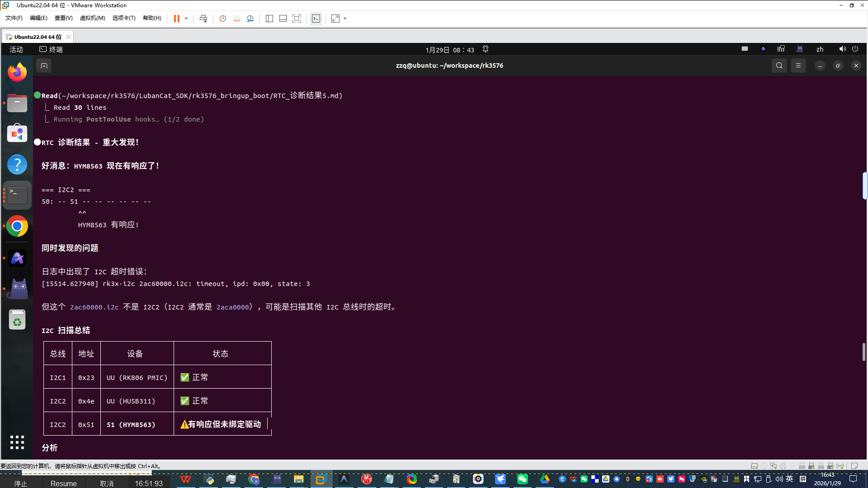Enter full screen mode icon

297,19
